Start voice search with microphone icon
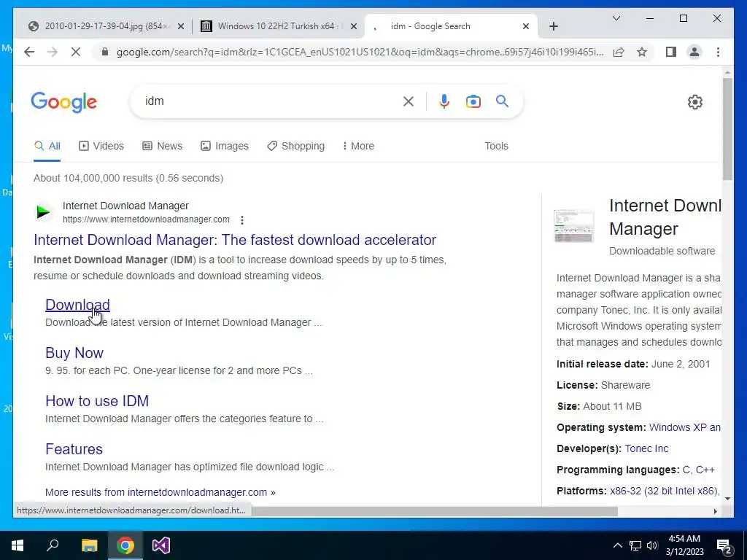This screenshot has width=747, height=560. click(444, 101)
